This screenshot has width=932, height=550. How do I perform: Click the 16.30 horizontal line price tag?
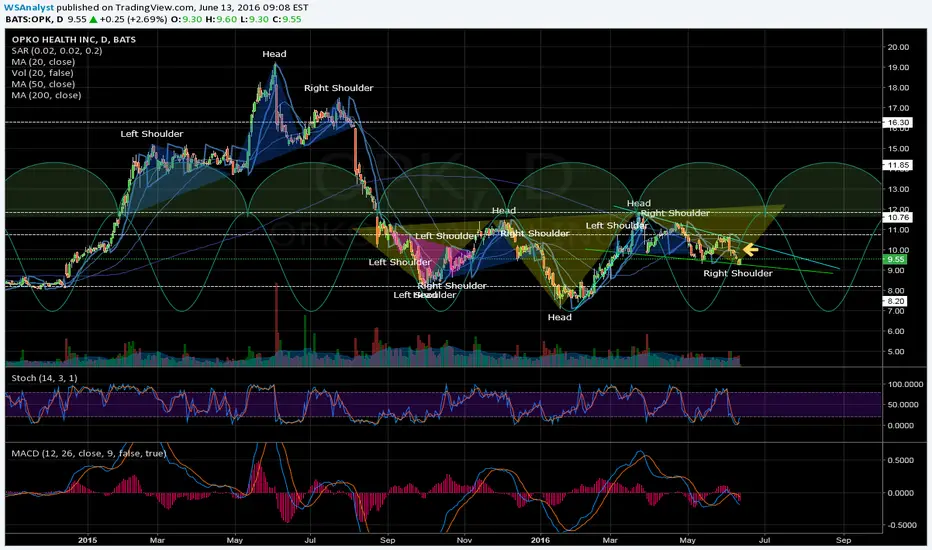pos(896,122)
